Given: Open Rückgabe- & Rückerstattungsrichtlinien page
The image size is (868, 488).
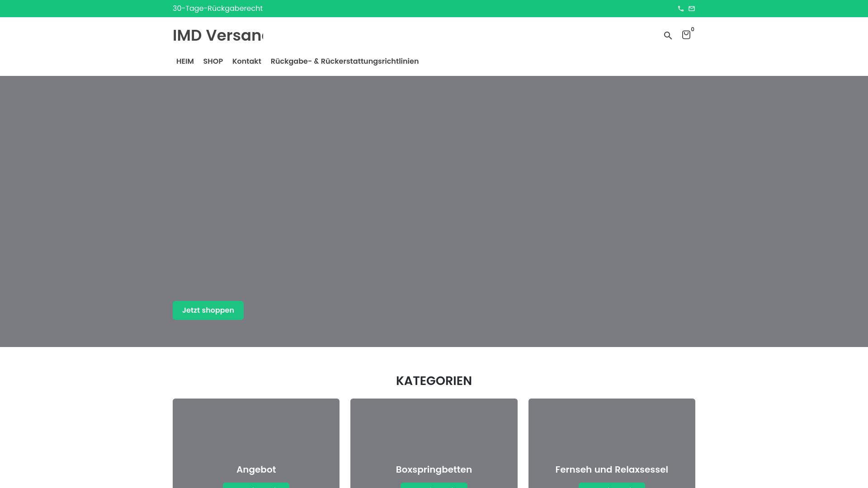Looking at the screenshot, I should click(x=344, y=61).
